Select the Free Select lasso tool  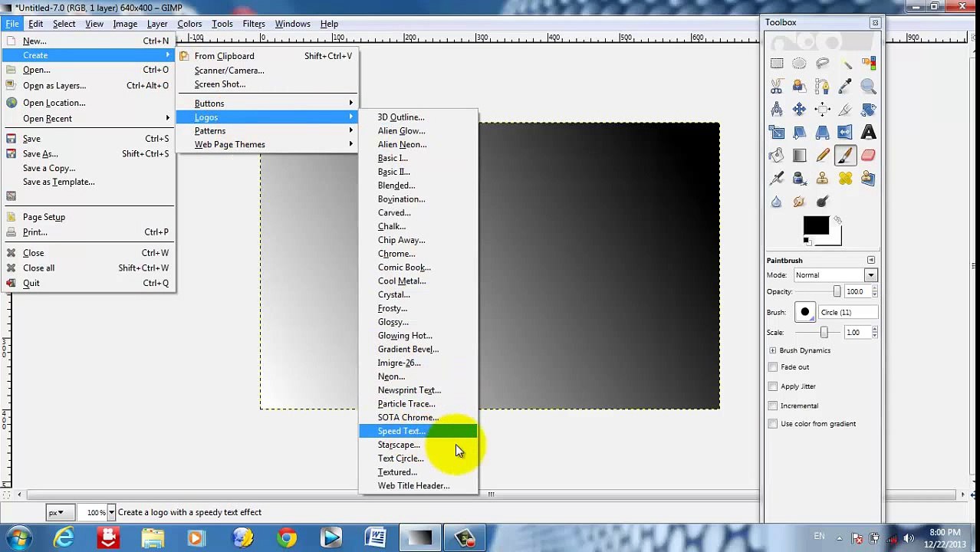click(x=822, y=64)
